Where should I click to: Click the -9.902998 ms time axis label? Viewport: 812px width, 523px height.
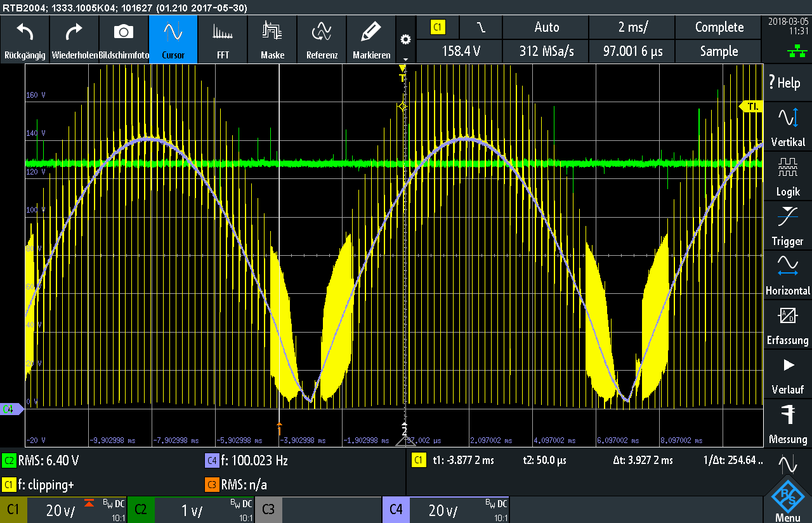click(112, 440)
